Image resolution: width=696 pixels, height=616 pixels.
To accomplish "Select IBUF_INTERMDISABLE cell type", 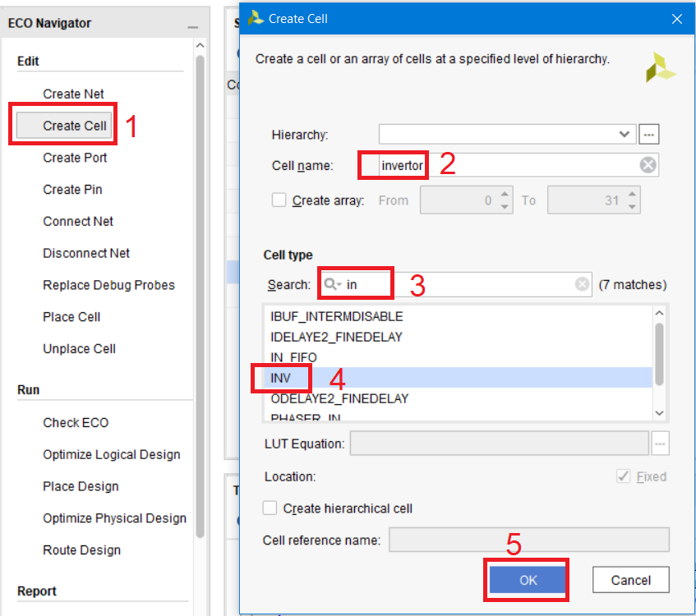I will pos(457,316).
